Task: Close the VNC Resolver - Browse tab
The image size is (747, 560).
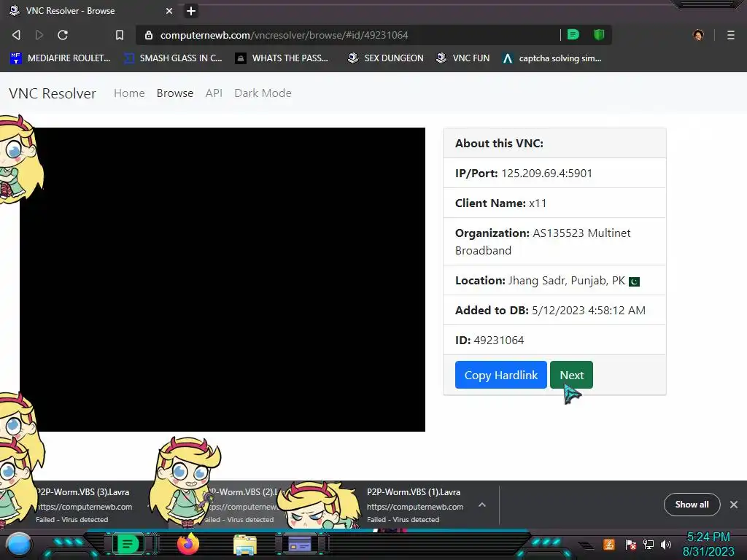Action: pos(169,10)
